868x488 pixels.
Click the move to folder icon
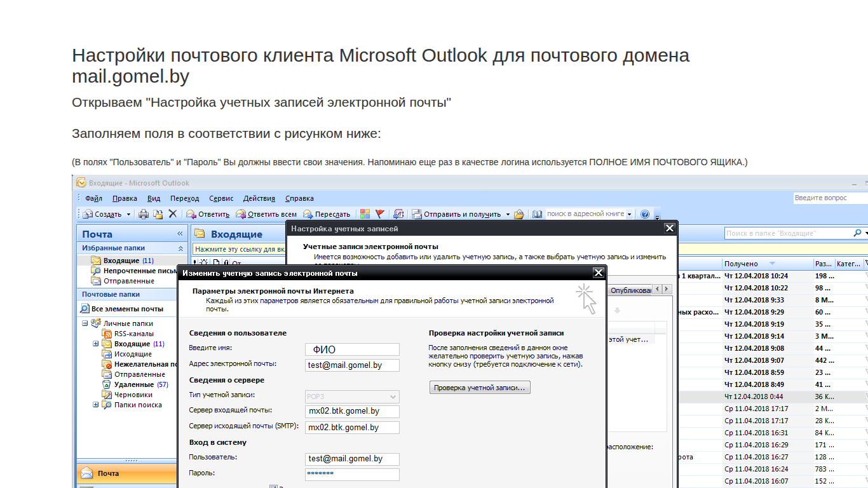point(158,214)
